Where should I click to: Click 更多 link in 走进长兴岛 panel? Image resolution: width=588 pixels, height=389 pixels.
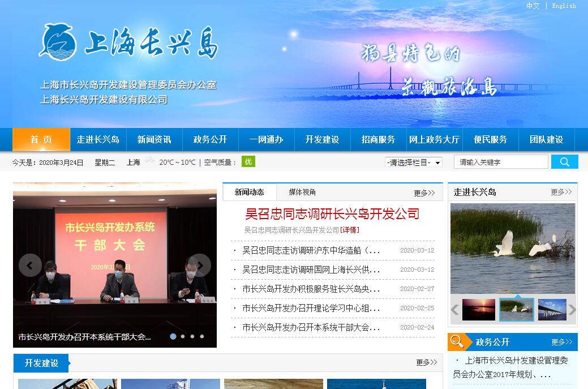coord(561,192)
